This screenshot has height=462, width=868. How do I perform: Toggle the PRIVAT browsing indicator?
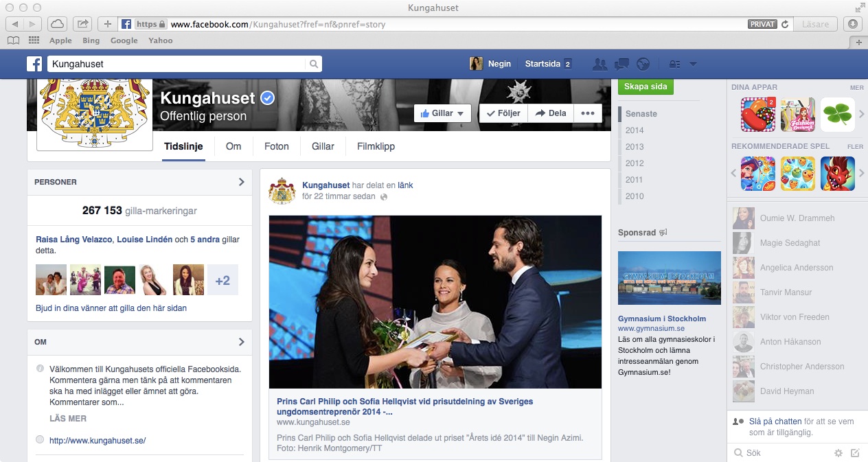coord(762,24)
